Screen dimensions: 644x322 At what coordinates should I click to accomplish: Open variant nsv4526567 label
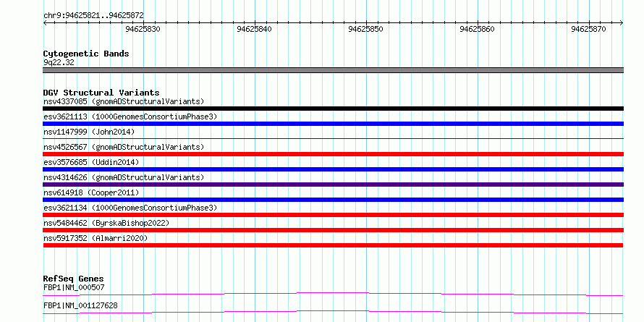tap(124, 147)
